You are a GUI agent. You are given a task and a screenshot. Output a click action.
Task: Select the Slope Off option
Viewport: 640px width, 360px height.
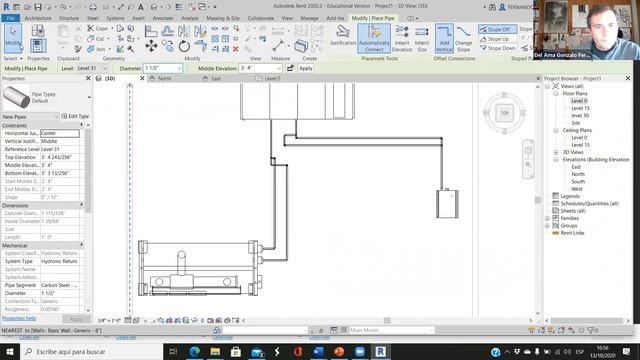coord(498,29)
